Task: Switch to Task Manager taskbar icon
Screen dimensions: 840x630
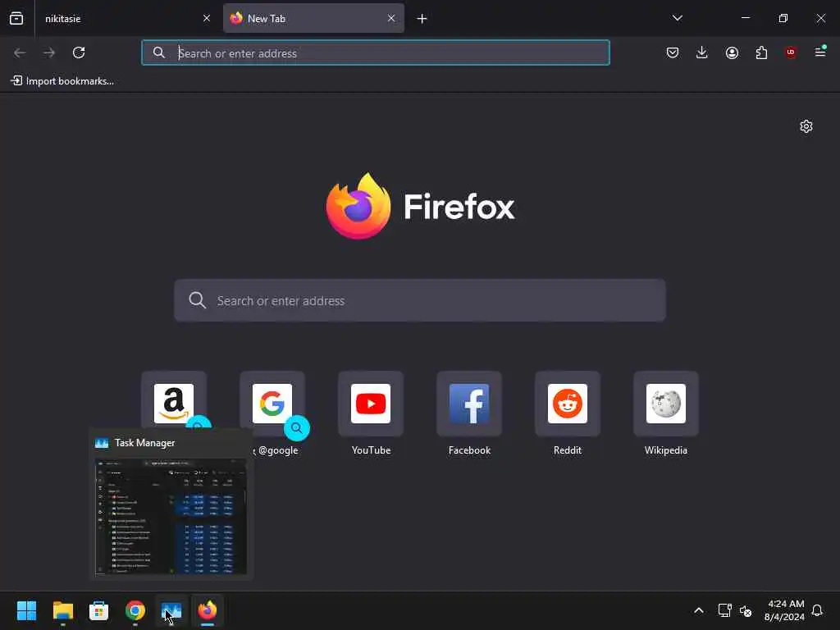Action: click(x=171, y=610)
